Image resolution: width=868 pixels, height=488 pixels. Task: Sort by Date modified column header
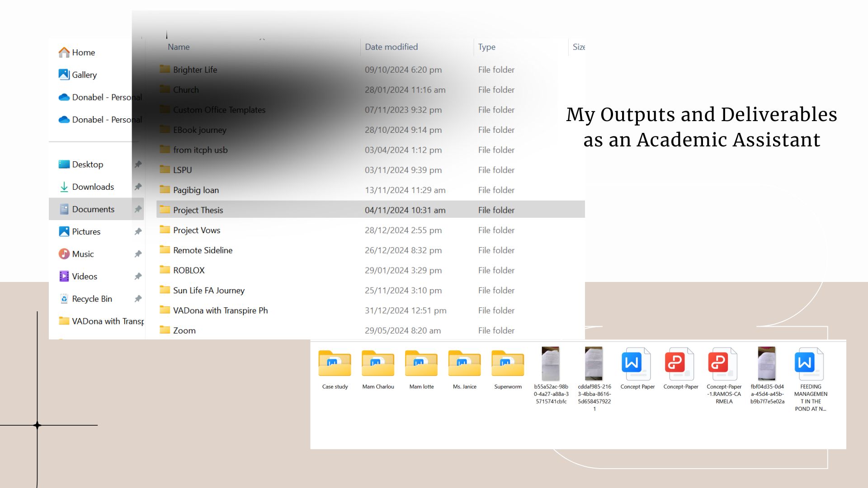[x=391, y=47]
